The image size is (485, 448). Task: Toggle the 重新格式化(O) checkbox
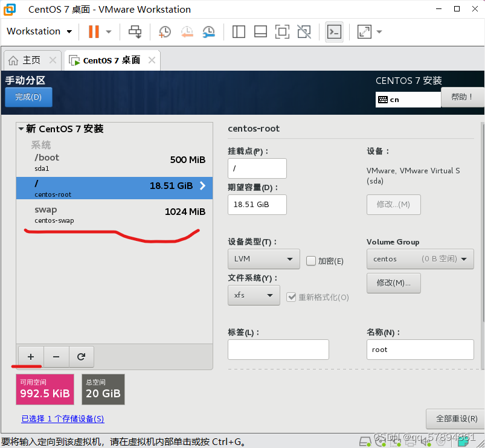291,297
